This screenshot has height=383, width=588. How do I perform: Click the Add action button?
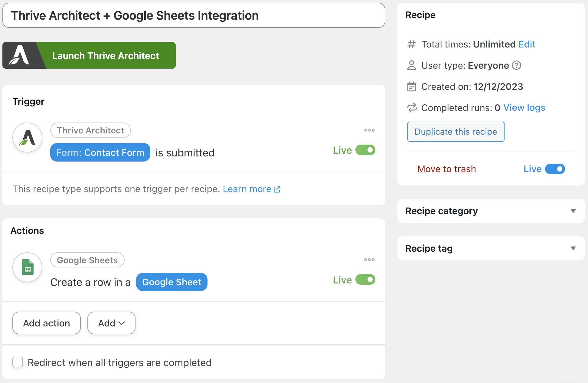pyautogui.click(x=47, y=323)
